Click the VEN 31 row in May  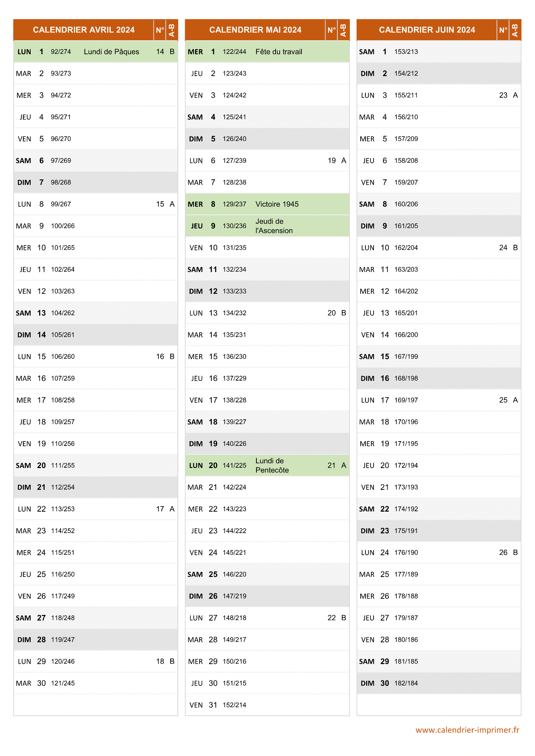(267, 705)
